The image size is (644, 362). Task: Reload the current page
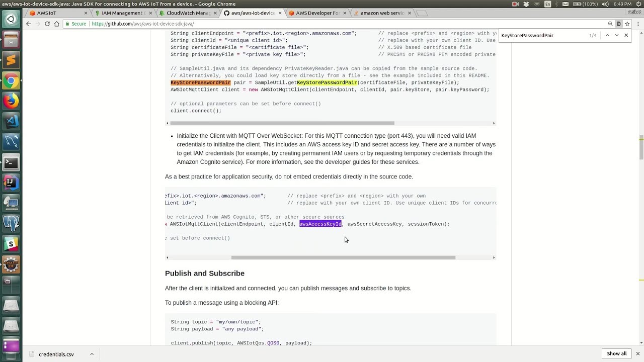click(47, 24)
